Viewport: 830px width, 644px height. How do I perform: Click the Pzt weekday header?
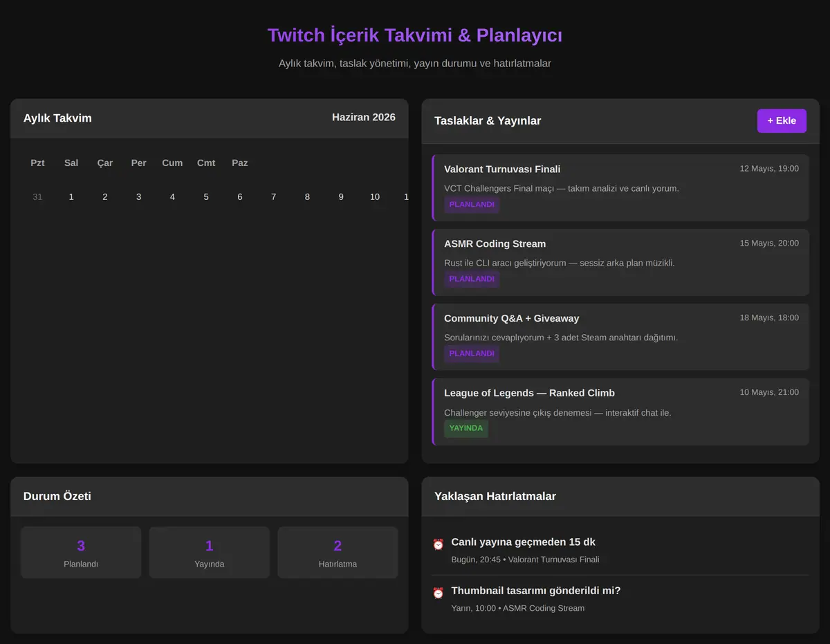[x=37, y=163]
